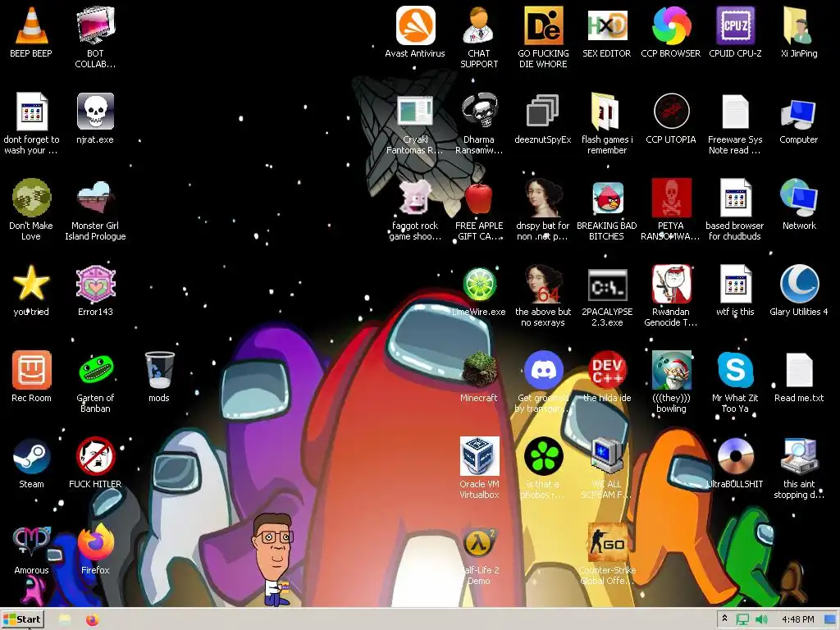The height and width of the screenshot is (630, 840).
Task: Select the you tried star icon
Action: click(31, 283)
